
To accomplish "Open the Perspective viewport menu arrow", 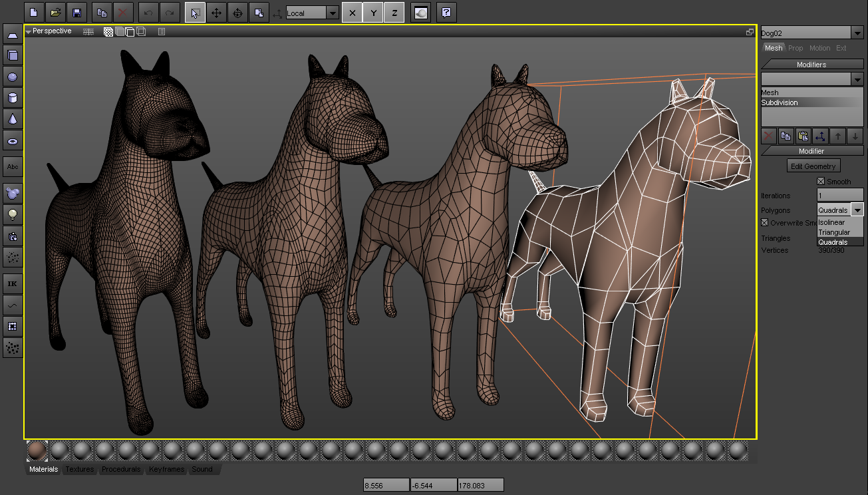I will pyautogui.click(x=29, y=31).
